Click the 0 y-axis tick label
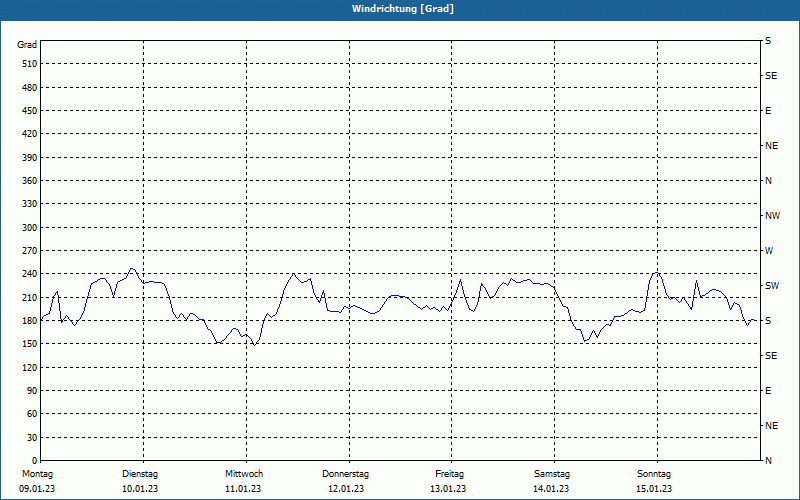This screenshot has width=800, height=500. coord(35,461)
